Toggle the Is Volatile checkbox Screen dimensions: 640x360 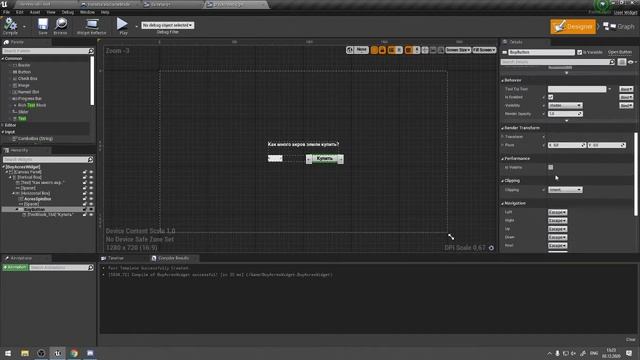point(551,167)
